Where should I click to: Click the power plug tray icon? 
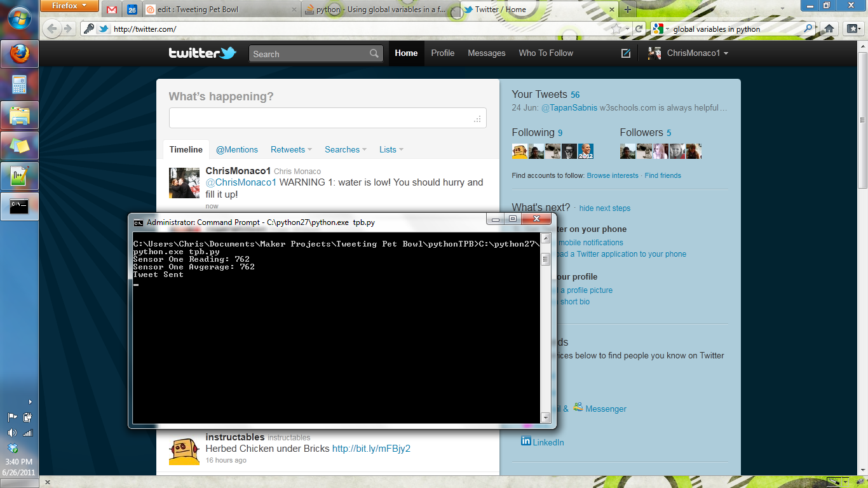(x=27, y=417)
